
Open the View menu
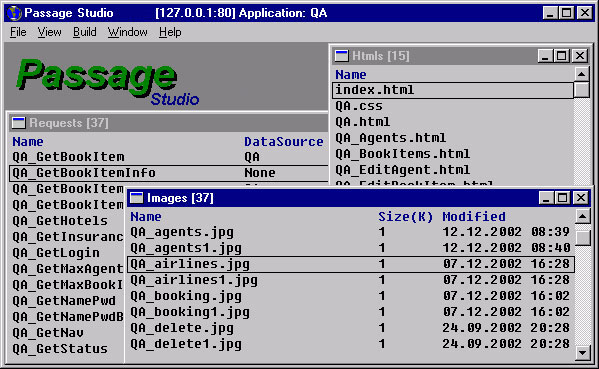coord(49,32)
